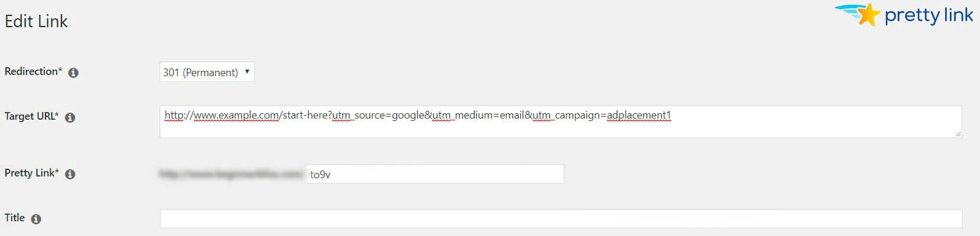Image resolution: width=980 pixels, height=236 pixels.
Task: Click the info icon beside Target URL
Action: (x=70, y=117)
